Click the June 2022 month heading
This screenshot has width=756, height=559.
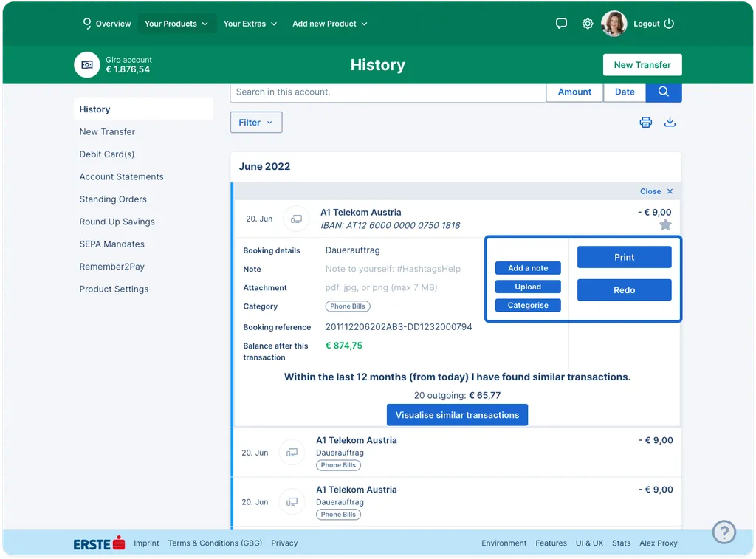click(x=265, y=166)
